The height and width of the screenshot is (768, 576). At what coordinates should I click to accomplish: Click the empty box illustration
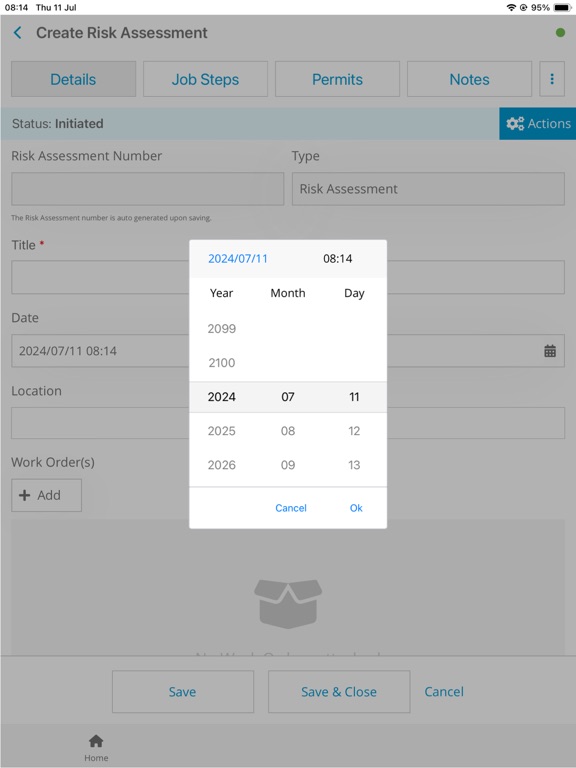tap(288, 603)
